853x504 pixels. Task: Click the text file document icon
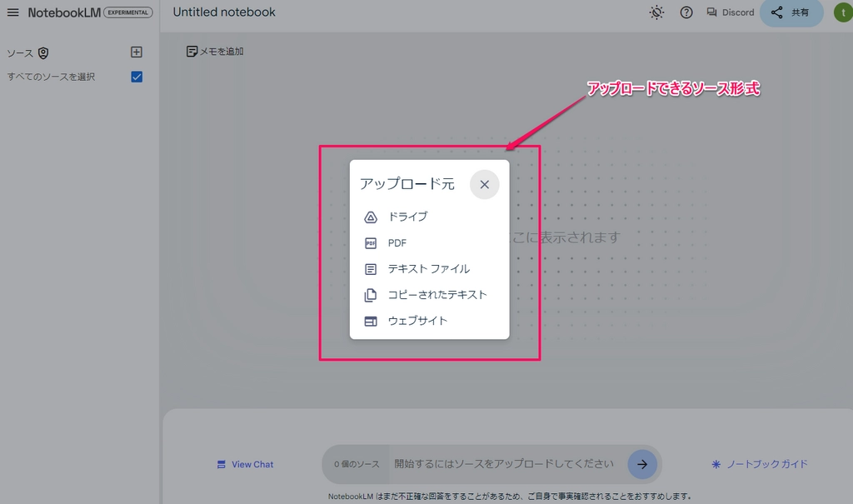[371, 269]
